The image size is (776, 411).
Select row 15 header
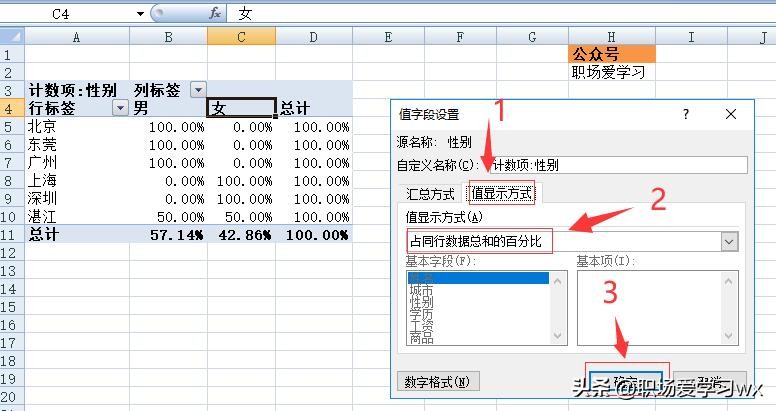point(12,307)
